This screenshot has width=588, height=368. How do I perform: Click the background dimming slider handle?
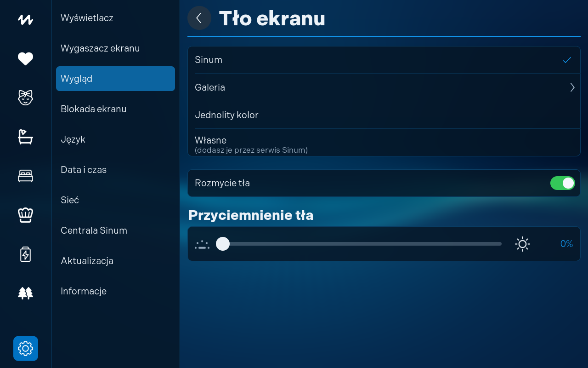click(223, 244)
